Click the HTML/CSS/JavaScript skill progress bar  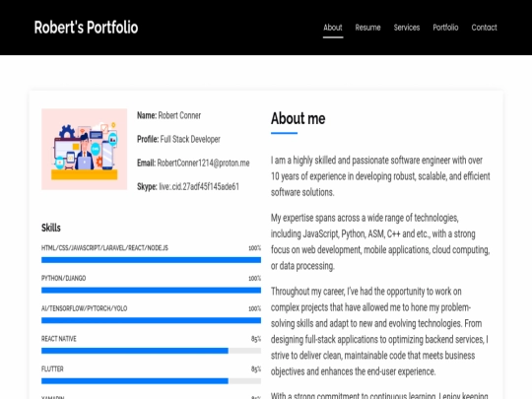point(151,260)
